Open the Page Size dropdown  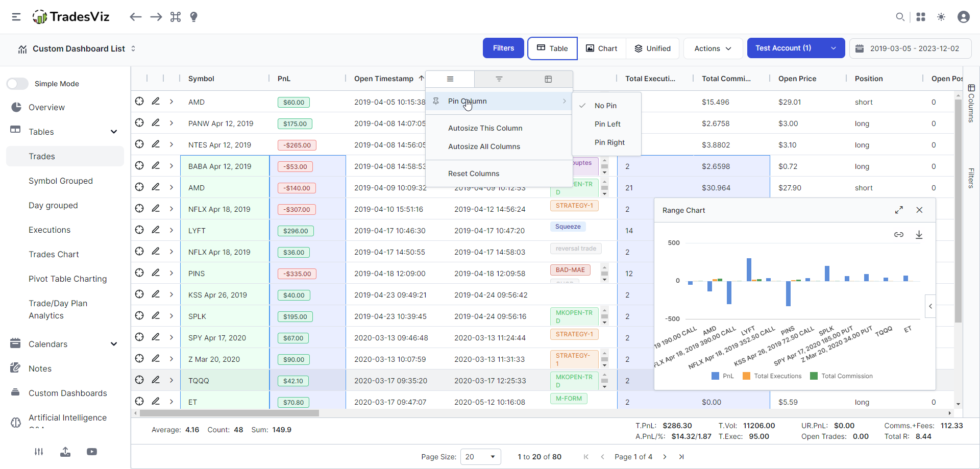(480, 457)
